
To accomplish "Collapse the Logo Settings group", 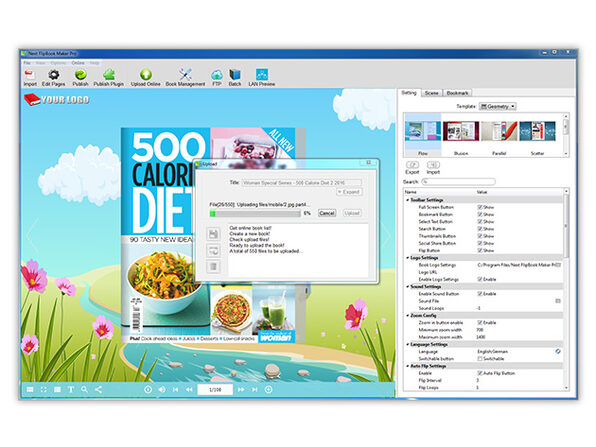I will [407, 258].
